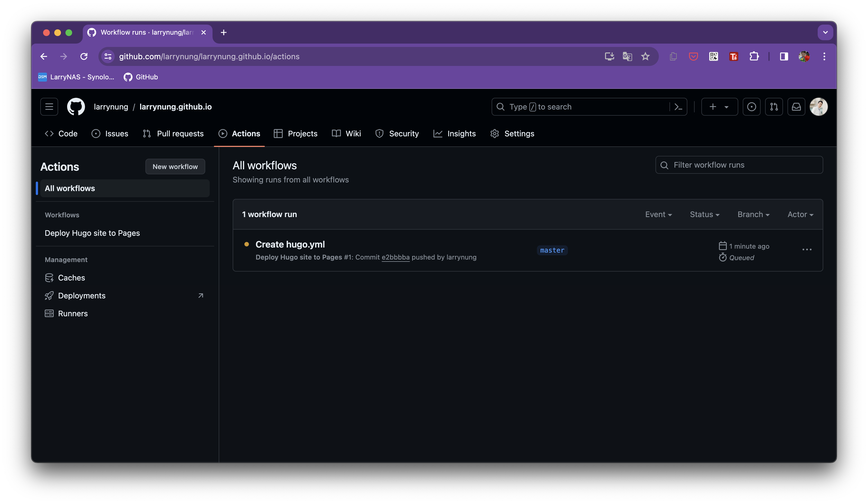This screenshot has height=504, width=868.
Task: View site information icon in address bar
Action: [108, 56]
